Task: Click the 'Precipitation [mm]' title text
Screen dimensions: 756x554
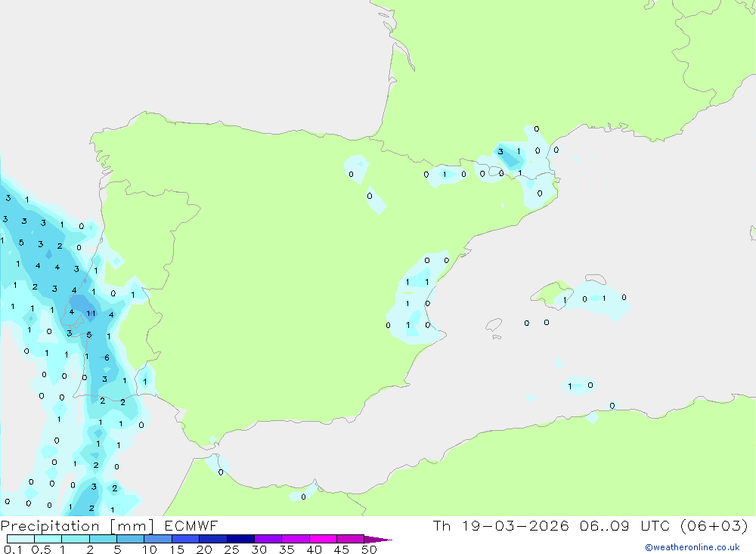Action: coord(78,526)
